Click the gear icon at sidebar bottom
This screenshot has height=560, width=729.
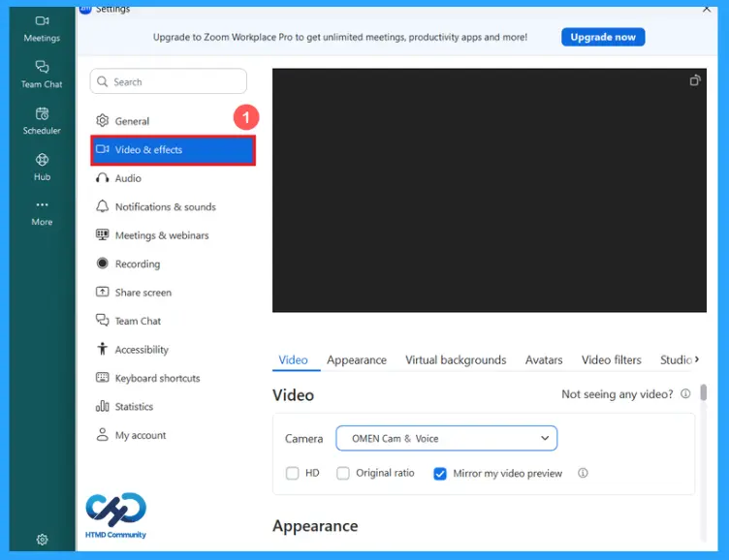pyautogui.click(x=42, y=540)
